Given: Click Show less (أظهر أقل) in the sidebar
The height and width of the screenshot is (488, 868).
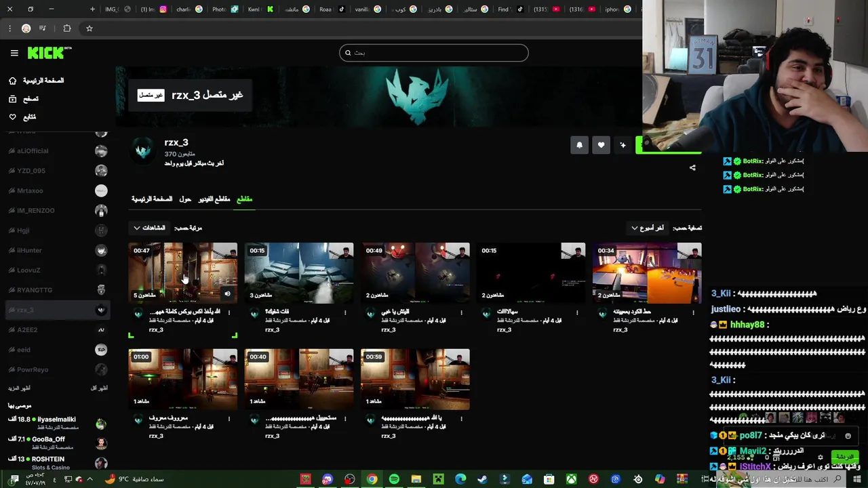Looking at the screenshot, I should (x=99, y=388).
